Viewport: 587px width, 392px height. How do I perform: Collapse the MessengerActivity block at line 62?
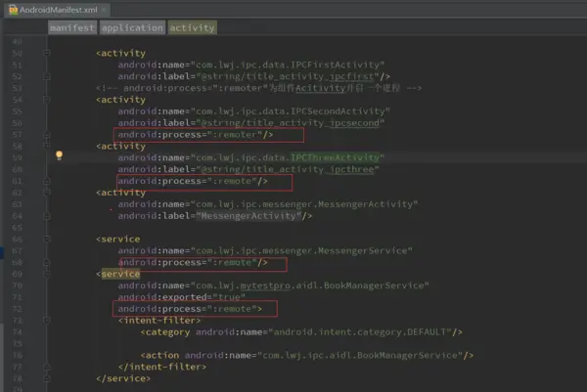click(x=47, y=193)
